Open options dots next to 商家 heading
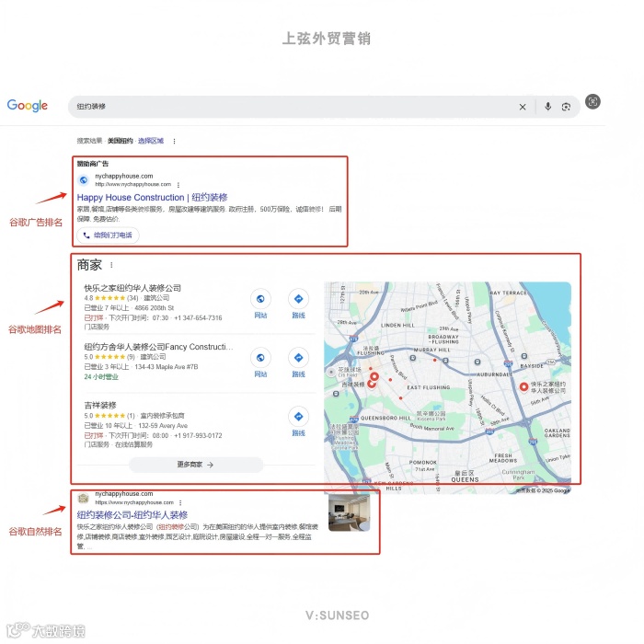The width and height of the screenshot is (644, 644). pyautogui.click(x=111, y=265)
